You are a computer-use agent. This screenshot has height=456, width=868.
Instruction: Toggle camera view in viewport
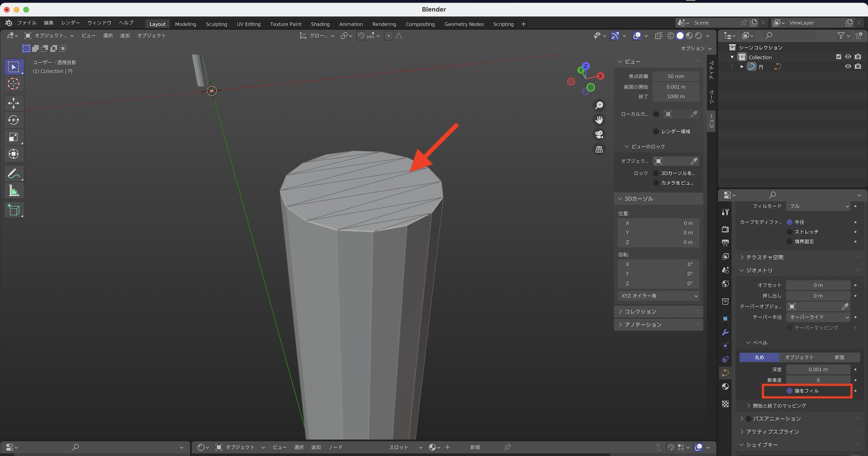[599, 135]
